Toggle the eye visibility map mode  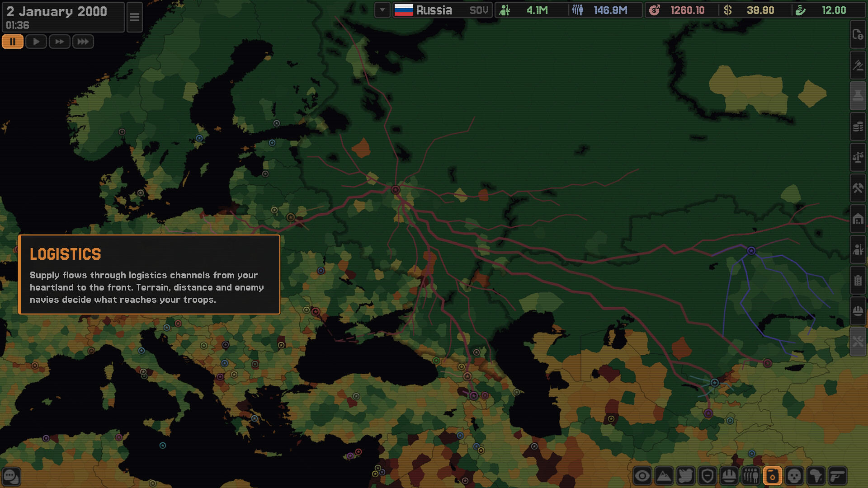pyautogui.click(x=642, y=476)
